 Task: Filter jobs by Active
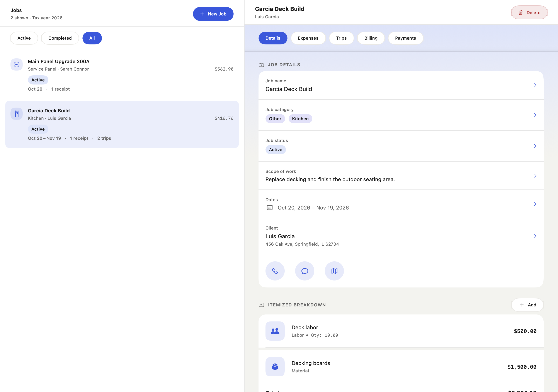click(24, 38)
